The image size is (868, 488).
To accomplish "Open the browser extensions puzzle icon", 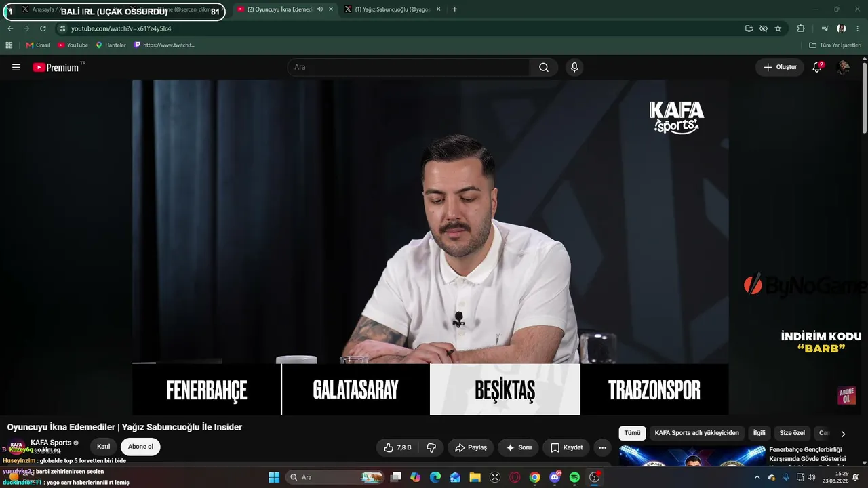I will [801, 28].
